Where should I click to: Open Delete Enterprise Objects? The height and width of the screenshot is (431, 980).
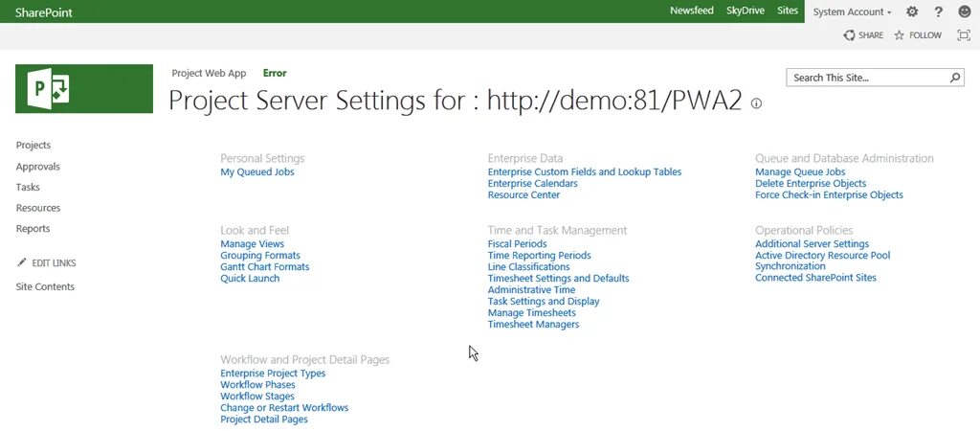click(x=811, y=183)
